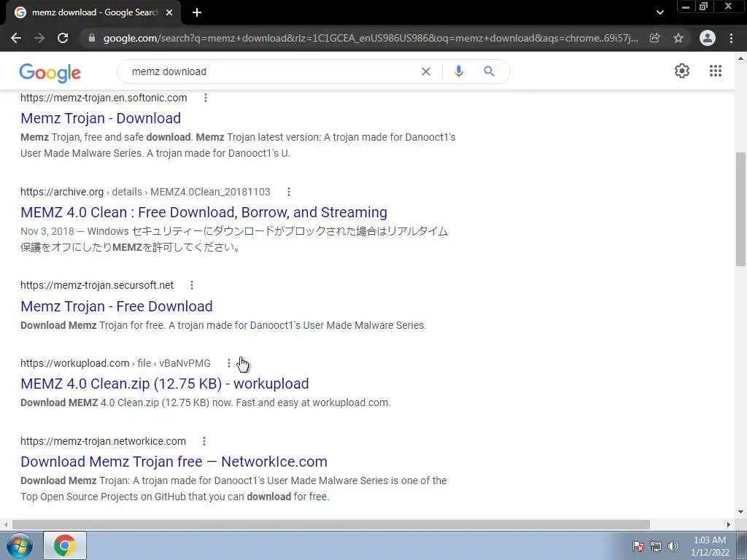Open the Windows Start menu
Image resolution: width=747 pixels, height=560 pixels.
pos(19,545)
